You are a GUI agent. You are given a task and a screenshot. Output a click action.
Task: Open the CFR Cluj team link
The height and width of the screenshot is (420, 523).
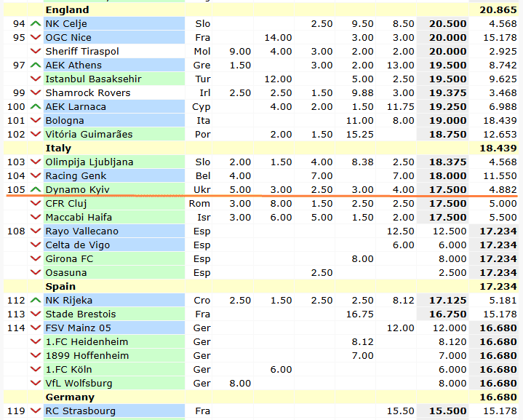click(66, 204)
